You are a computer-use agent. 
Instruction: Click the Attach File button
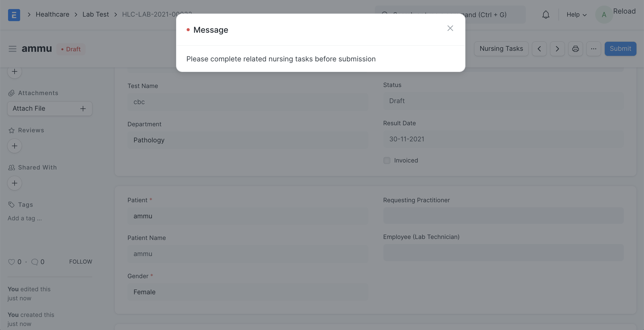point(50,109)
